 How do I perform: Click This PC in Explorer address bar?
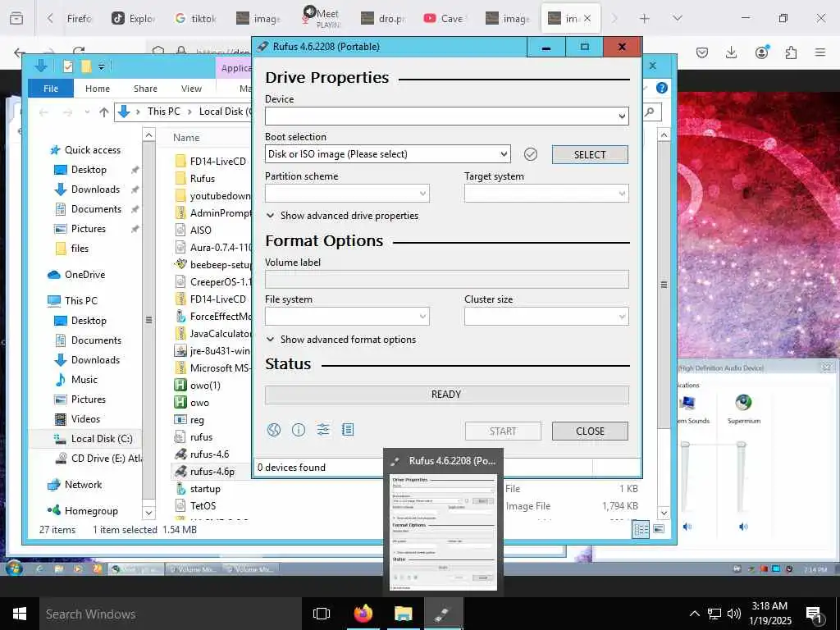[164, 112]
